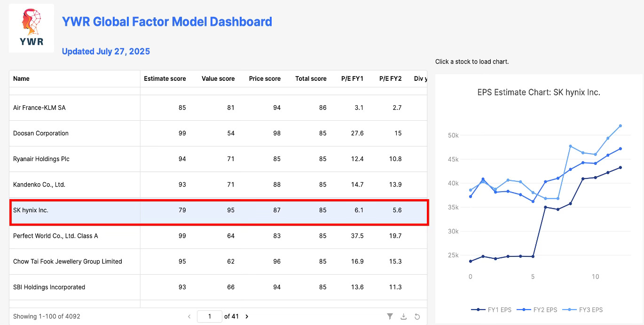
Task: Open the table filter funnel icon
Action: point(390,317)
